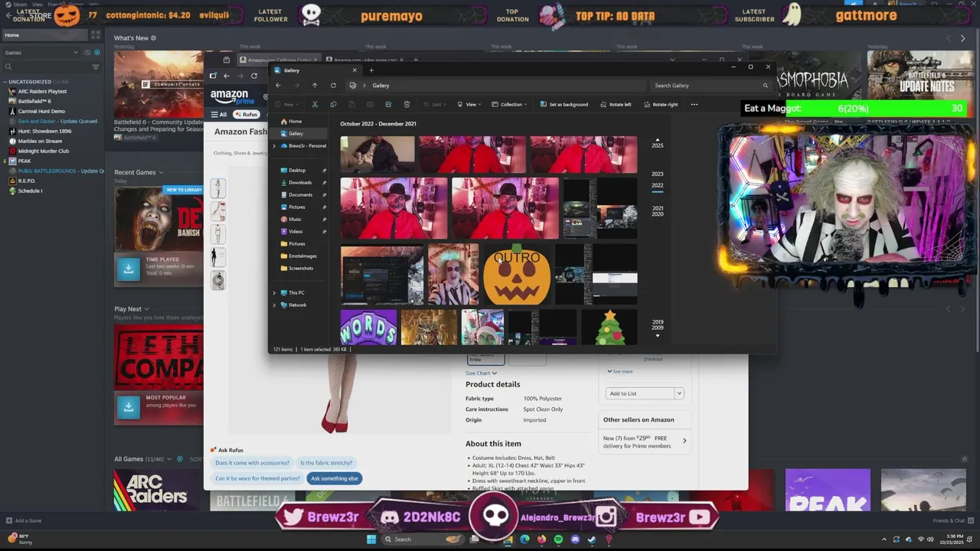The width and height of the screenshot is (980, 551).
Task: Open the Add to List dropdown arrow on Amazon
Action: [x=678, y=393]
